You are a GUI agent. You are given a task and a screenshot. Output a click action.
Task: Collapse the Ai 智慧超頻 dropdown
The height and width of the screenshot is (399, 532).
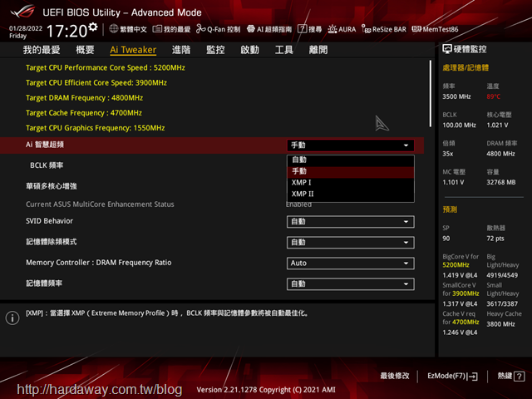click(351, 145)
